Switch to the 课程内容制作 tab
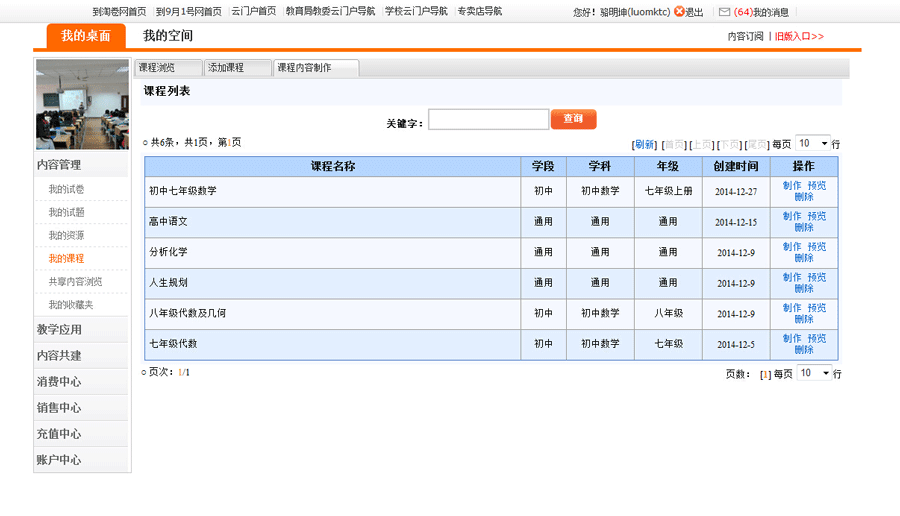 [x=315, y=68]
